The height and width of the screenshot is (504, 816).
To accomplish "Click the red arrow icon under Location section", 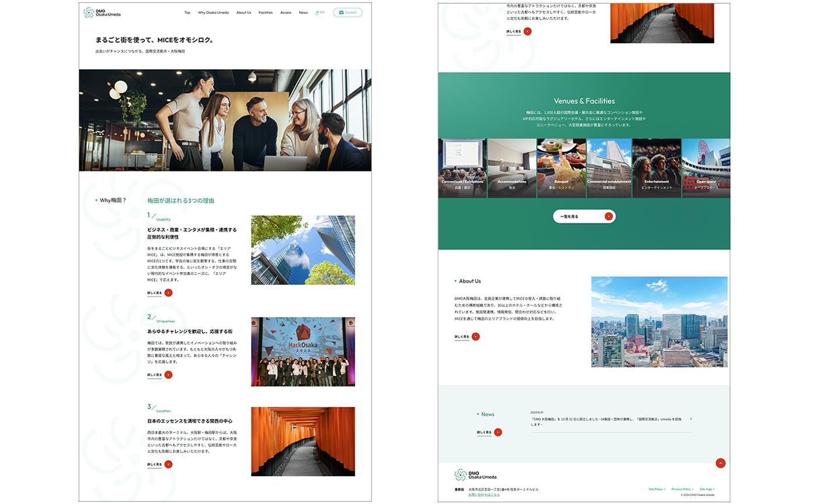I will point(168,464).
